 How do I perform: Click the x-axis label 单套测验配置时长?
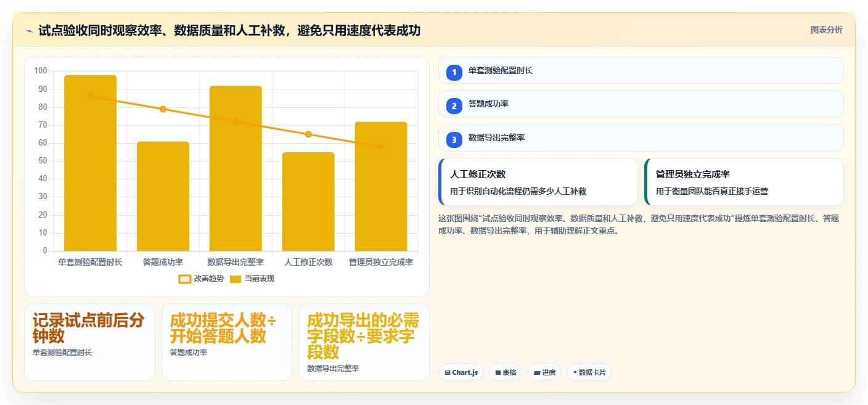(90, 262)
